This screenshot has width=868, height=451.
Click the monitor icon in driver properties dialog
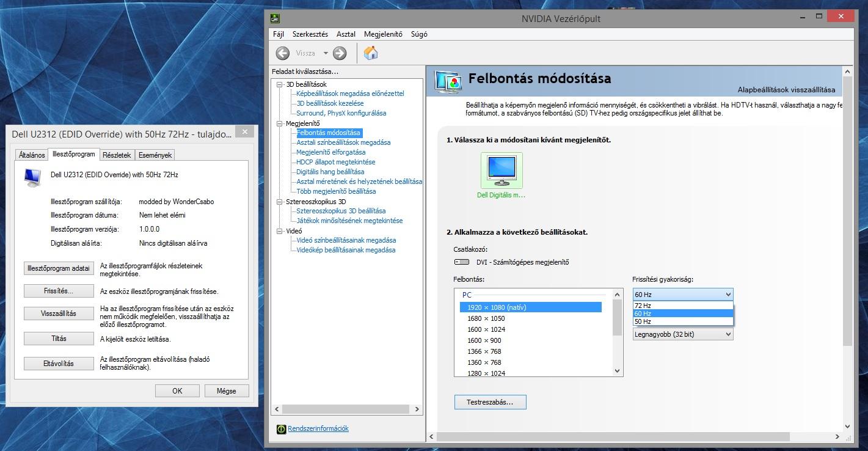[32, 177]
